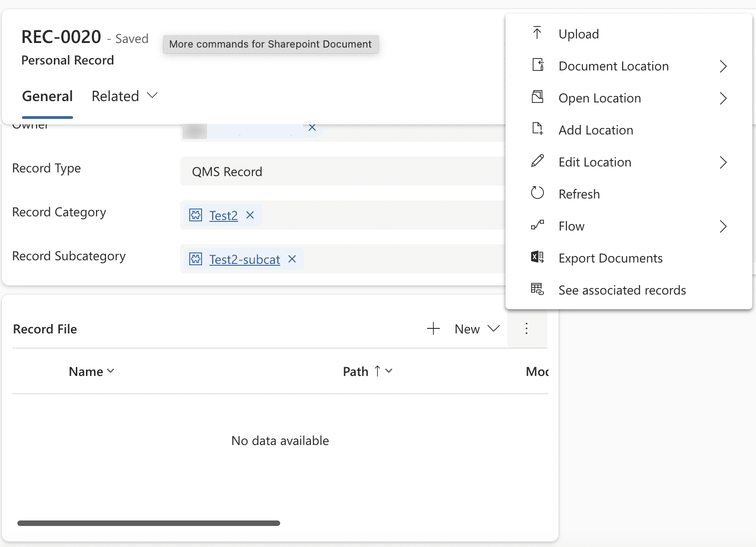The image size is (756, 547).
Task: Choose Edit Location menu item
Action: [629, 162]
